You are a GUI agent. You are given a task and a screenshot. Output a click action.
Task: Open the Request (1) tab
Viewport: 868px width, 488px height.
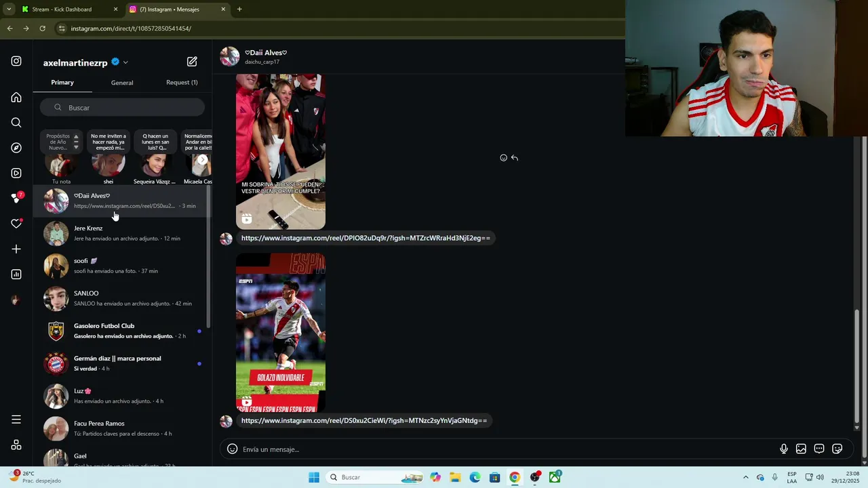click(x=182, y=83)
